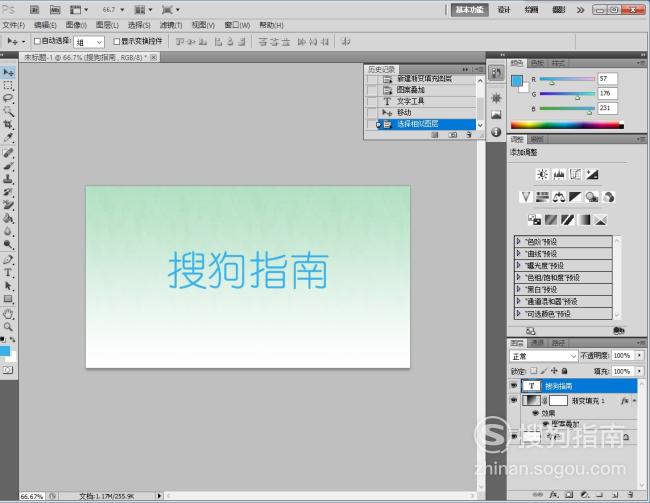Click the Brightness/Contrast adjustment icon
Screen dimensions: 650x503
coord(542,175)
